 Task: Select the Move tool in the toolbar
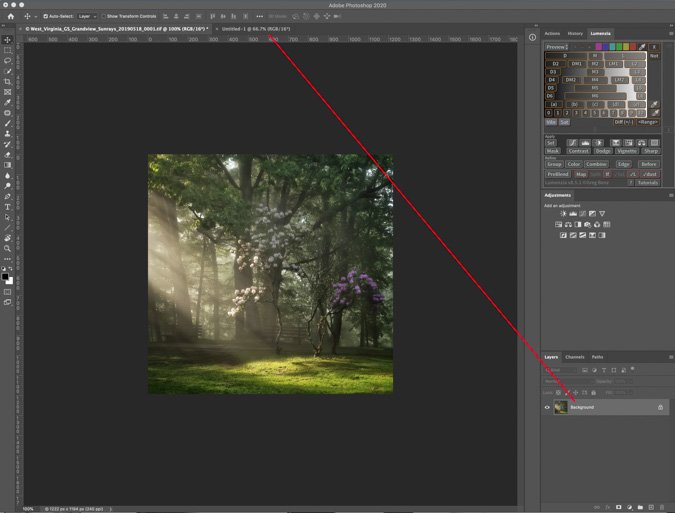pos(7,40)
